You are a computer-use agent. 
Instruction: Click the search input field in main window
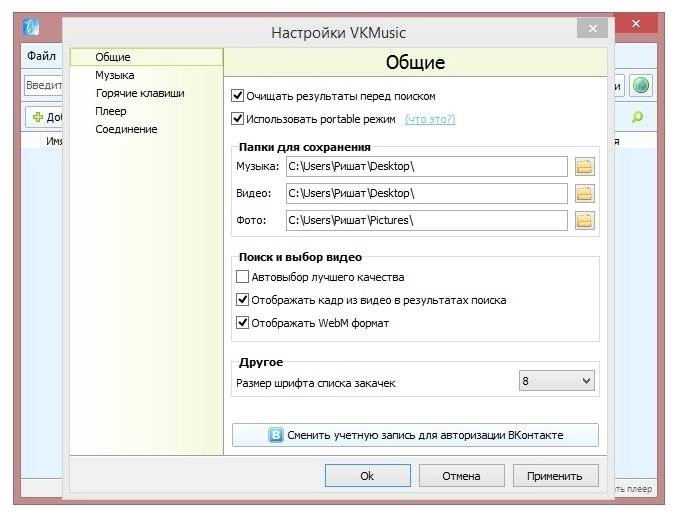coord(43,85)
